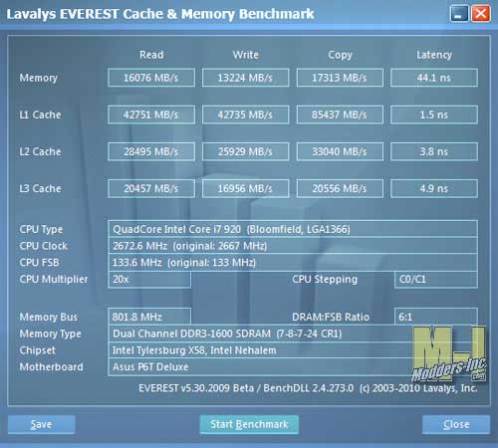Click the Write column header

246,55
